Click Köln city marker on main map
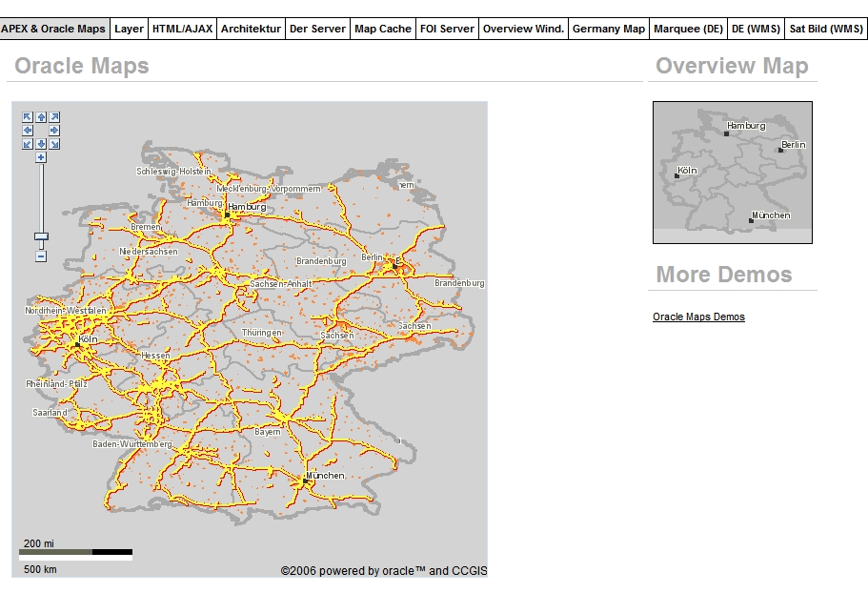This screenshot has width=868, height=593. [x=77, y=345]
